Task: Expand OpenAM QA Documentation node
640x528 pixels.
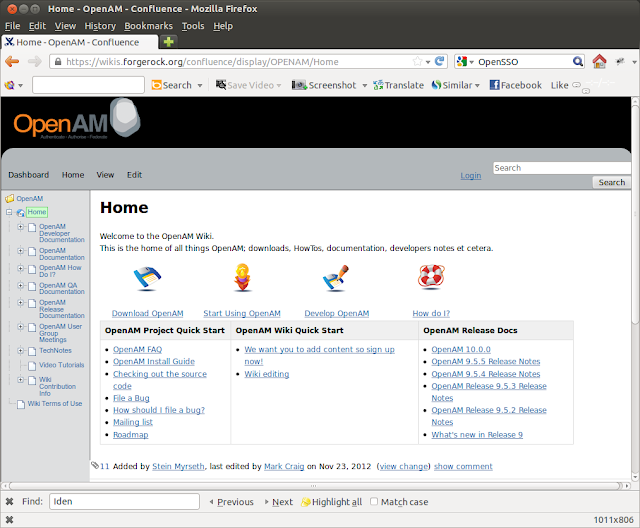Action: tap(20, 285)
